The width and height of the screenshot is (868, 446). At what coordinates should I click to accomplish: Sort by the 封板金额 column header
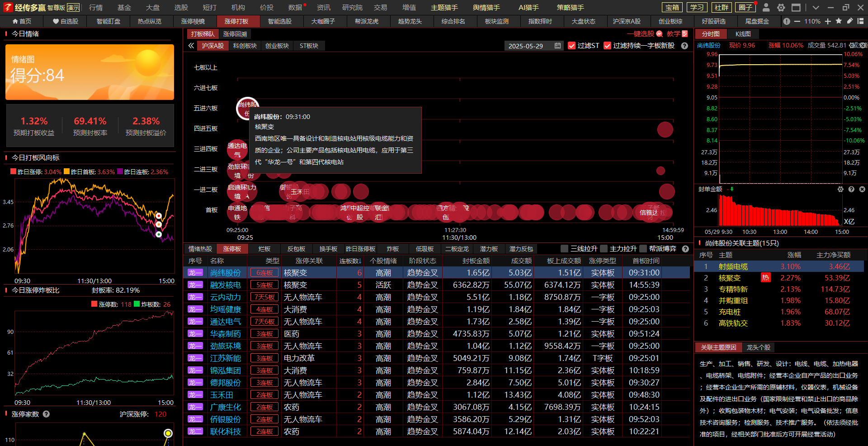pos(476,261)
